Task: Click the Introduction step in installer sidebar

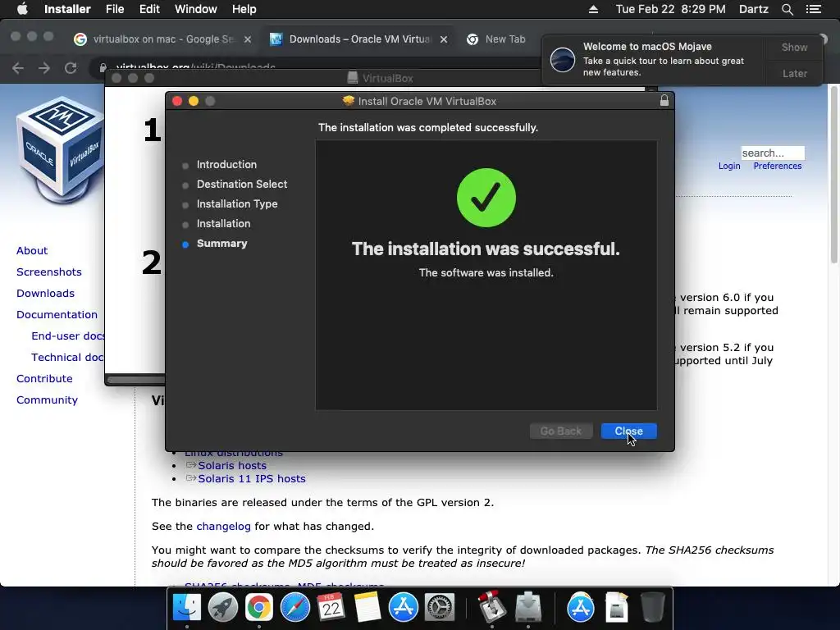Action: coord(226,164)
